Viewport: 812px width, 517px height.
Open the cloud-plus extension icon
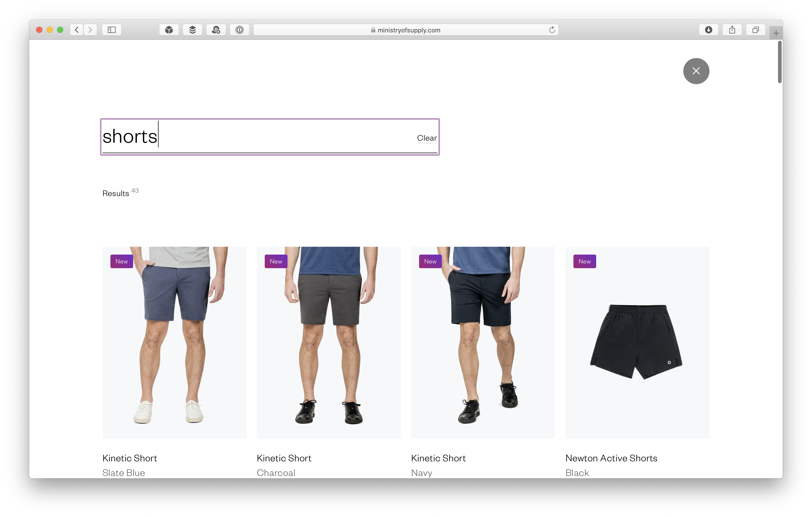216,30
